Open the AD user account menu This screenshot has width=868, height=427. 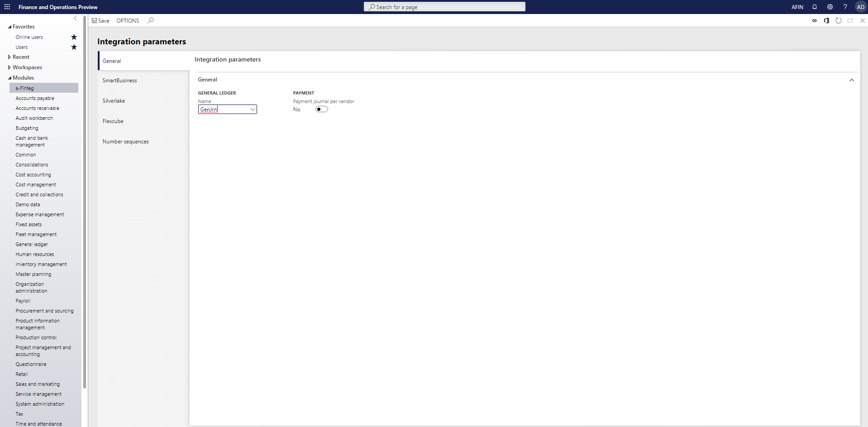(x=861, y=7)
